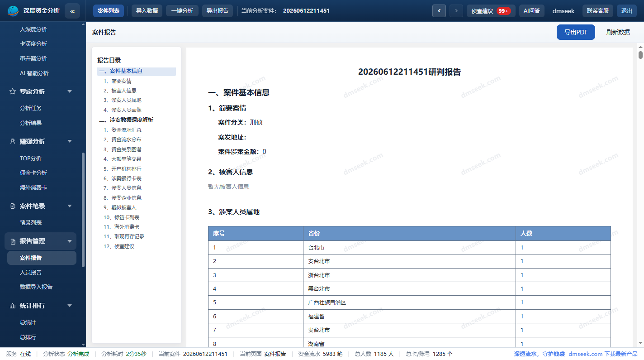Open AI 智能分析 in the sidebar

point(34,73)
